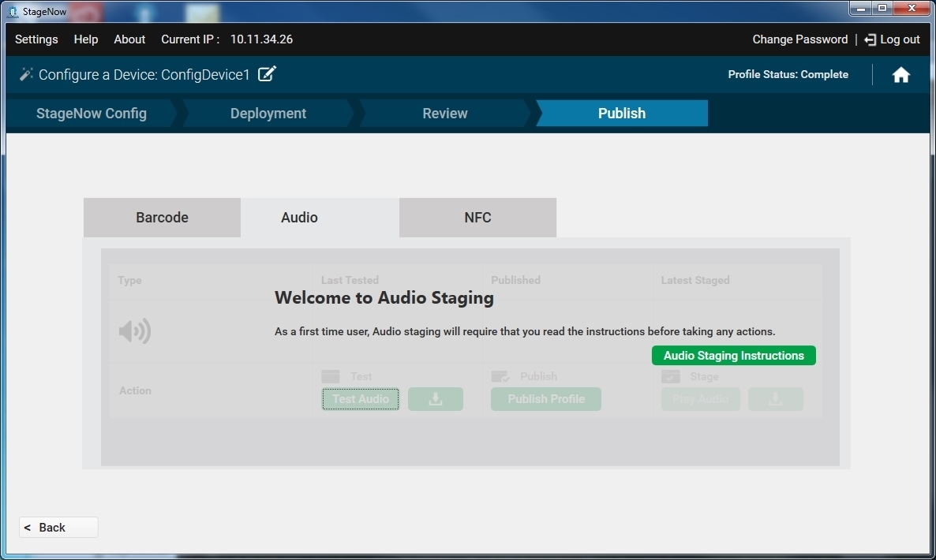Open the Help menu
The image size is (936, 560).
(86, 39)
